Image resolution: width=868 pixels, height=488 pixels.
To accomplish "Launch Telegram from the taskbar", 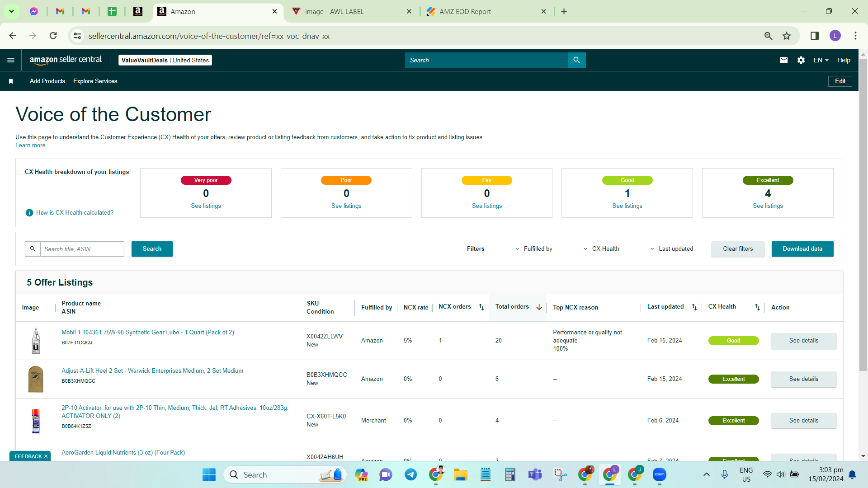I will (x=410, y=474).
